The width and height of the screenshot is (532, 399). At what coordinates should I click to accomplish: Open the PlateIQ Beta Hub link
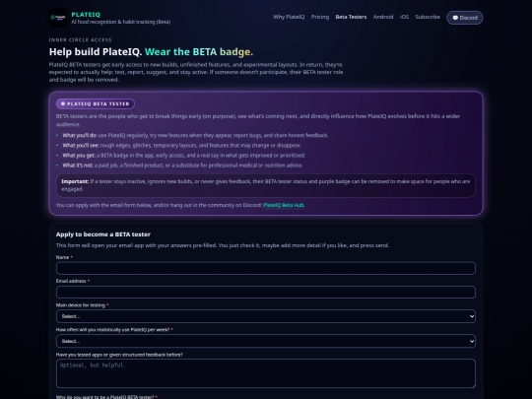pyautogui.click(x=284, y=205)
